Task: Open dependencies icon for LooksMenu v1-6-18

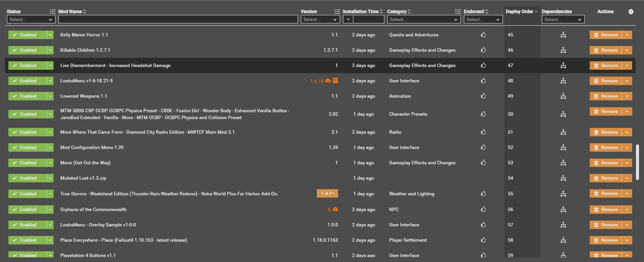Action: point(563,81)
